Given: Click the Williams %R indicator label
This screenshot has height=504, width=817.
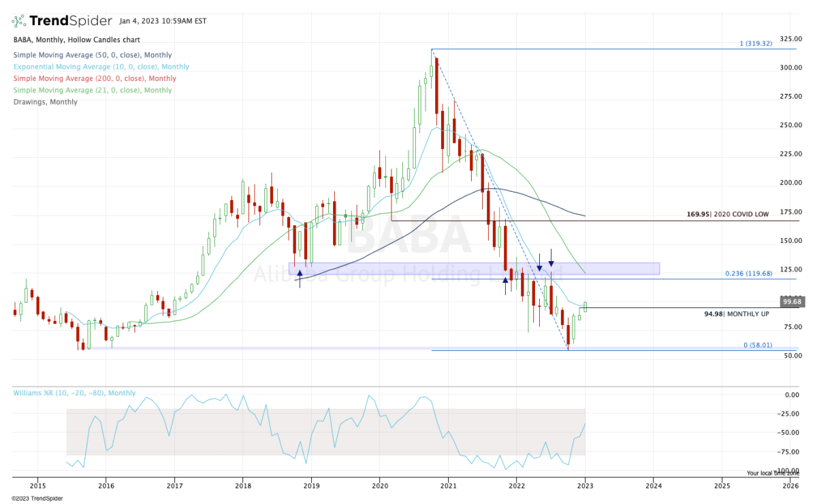Looking at the screenshot, I should point(74,393).
